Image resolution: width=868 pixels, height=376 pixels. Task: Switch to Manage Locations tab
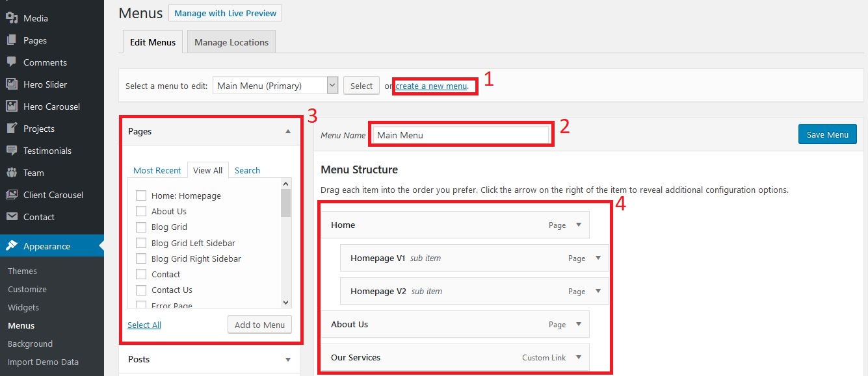click(231, 42)
